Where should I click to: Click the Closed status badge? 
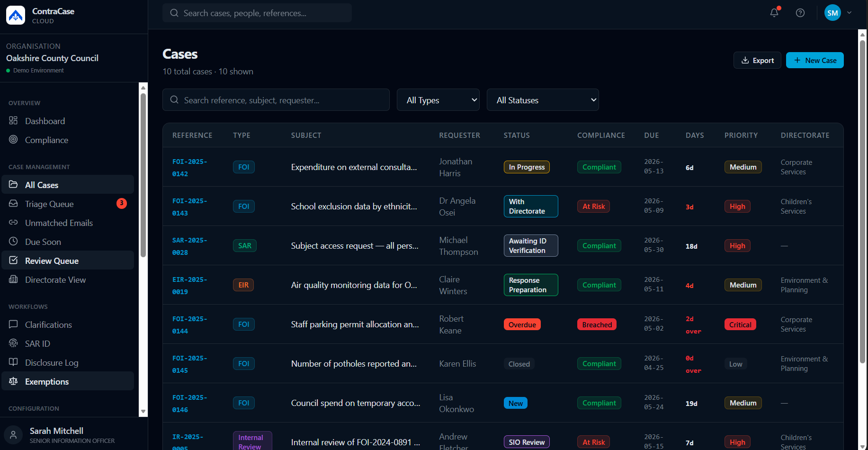[519, 364]
